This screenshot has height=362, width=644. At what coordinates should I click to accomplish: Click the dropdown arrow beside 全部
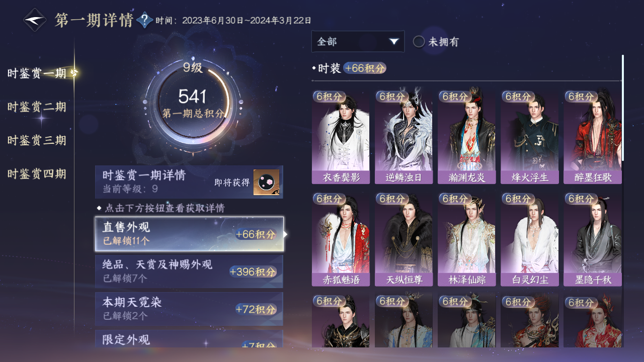(394, 42)
